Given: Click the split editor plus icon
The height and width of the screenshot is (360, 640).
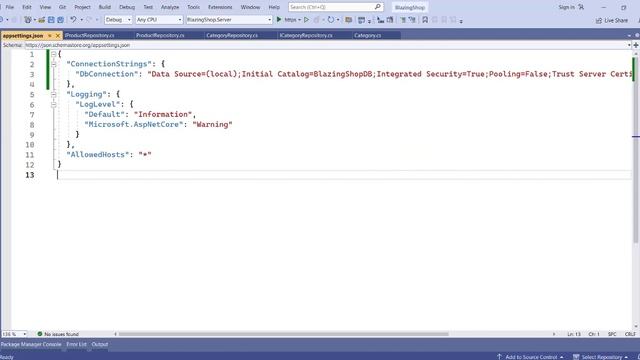Looking at the screenshot, I should coord(636,45).
